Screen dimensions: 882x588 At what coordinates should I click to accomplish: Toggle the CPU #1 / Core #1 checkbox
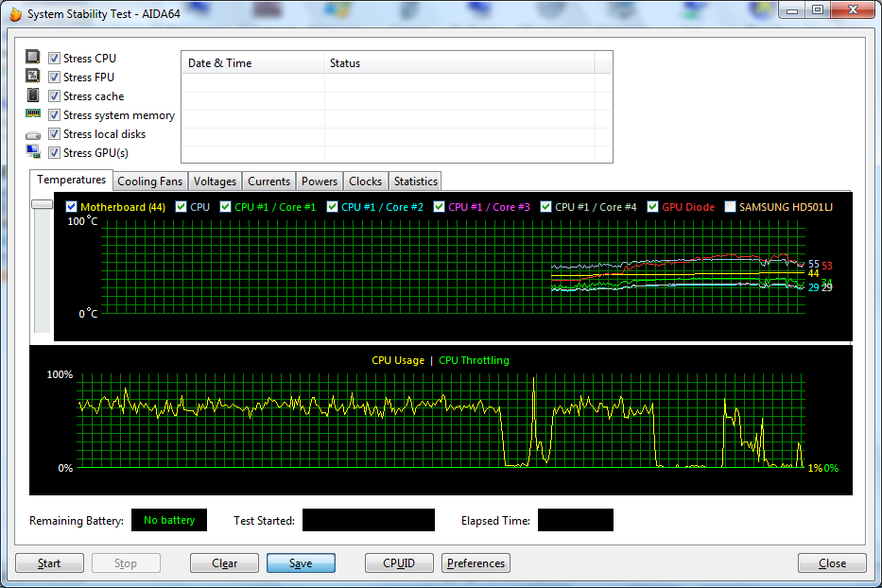[x=226, y=206]
